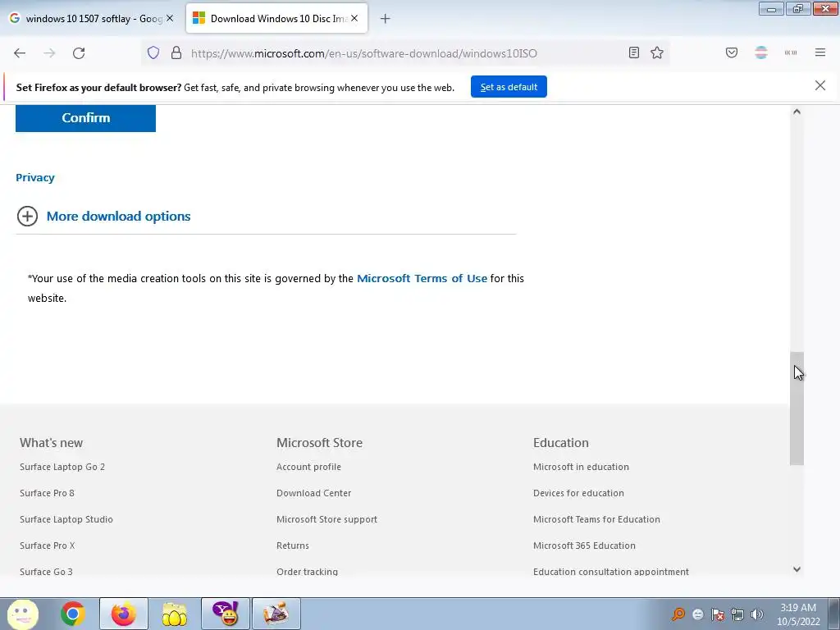This screenshot has width=840, height=630.
Task: Open the Privacy link
Action: tap(35, 177)
